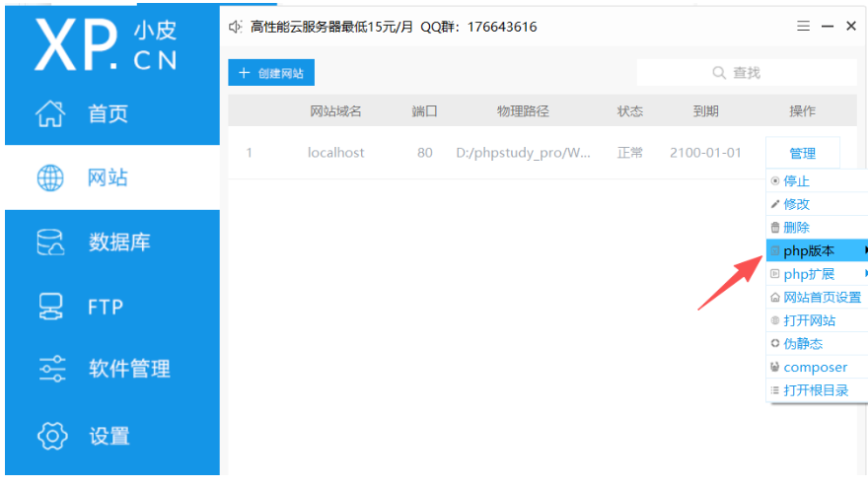Click the port 80 cell
Image resolution: width=868 pixels, height=487 pixels.
coord(424,153)
